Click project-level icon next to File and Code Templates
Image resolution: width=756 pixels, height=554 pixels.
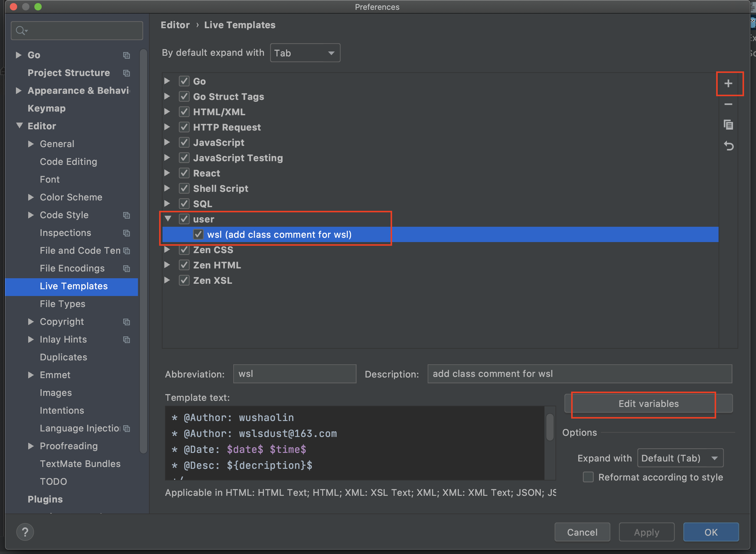(127, 251)
